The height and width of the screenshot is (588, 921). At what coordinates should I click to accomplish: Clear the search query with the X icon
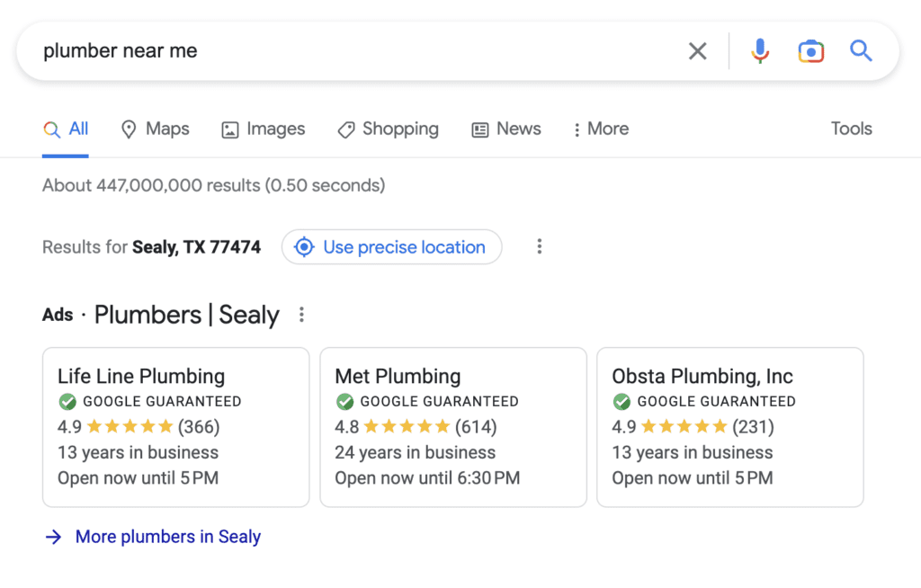tap(697, 51)
